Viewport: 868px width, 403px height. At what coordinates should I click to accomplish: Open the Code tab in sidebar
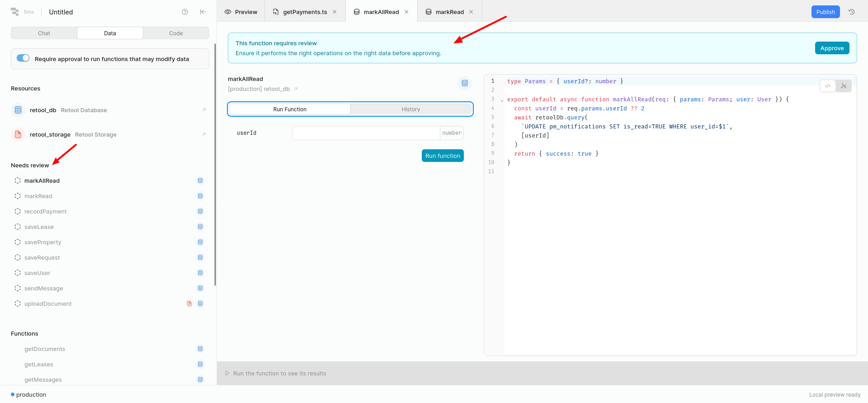pos(176,33)
